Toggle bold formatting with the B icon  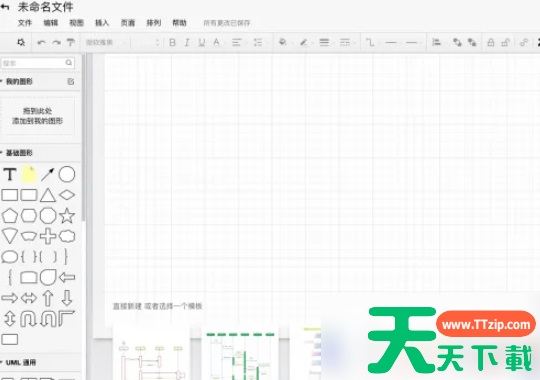tap(173, 42)
